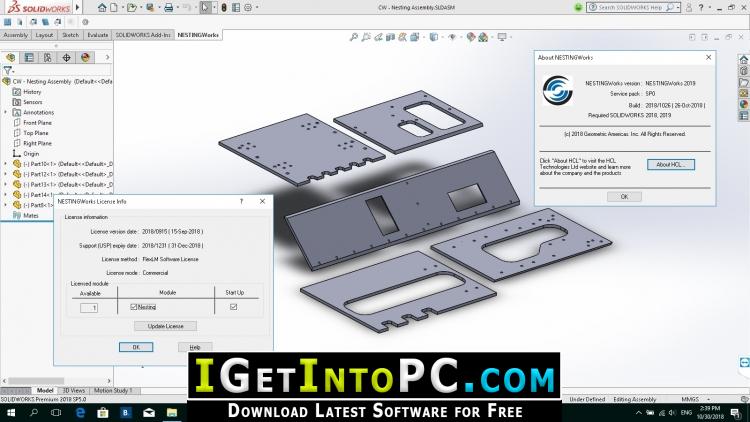
Task: Open the Windows Start button
Action: click(11, 412)
